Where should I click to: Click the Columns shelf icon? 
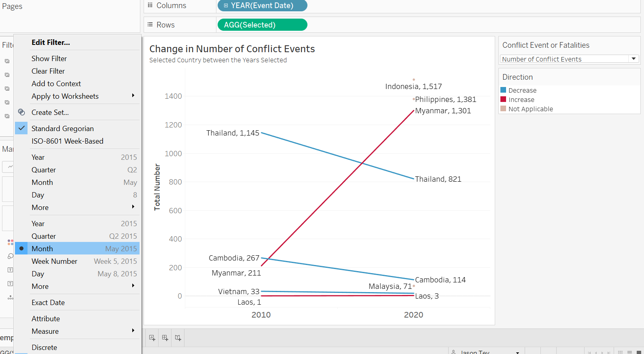pos(150,5)
